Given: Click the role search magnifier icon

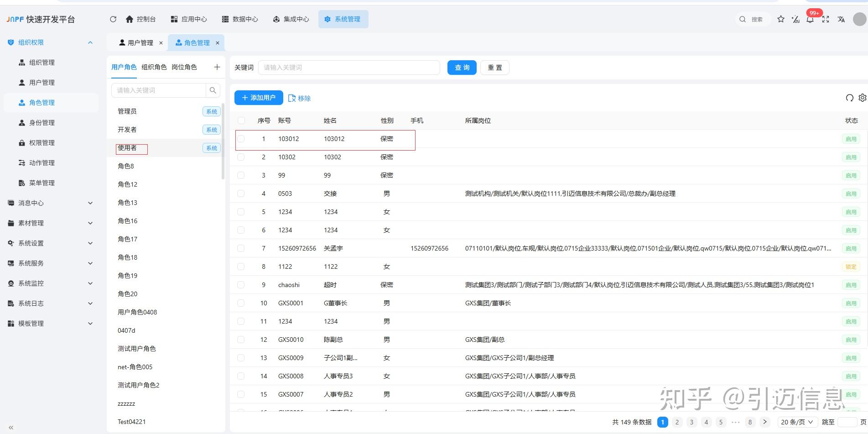Looking at the screenshot, I should coord(213,90).
